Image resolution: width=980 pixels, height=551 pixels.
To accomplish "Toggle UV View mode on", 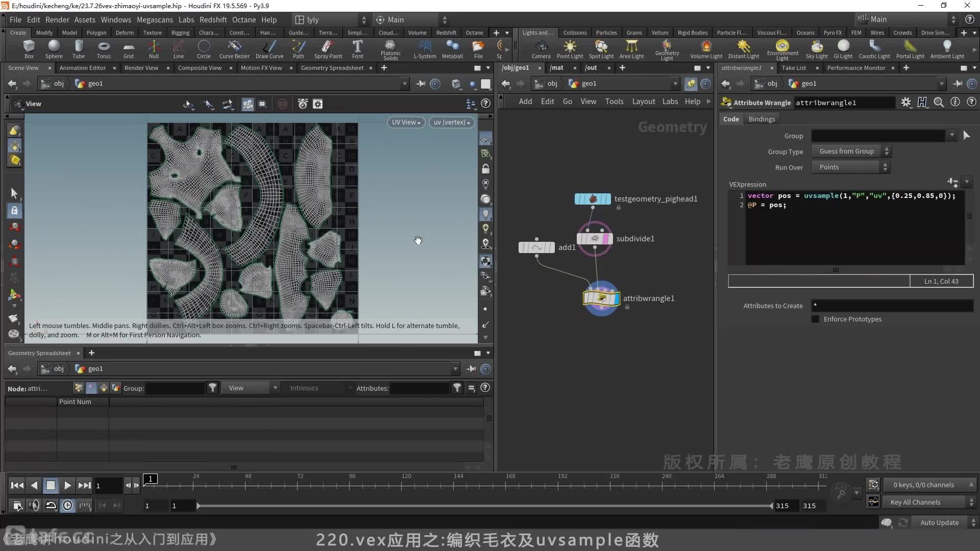I will (404, 122).
